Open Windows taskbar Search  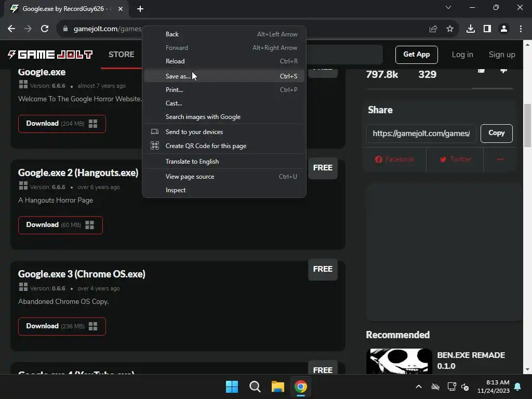tap(255, 387)
